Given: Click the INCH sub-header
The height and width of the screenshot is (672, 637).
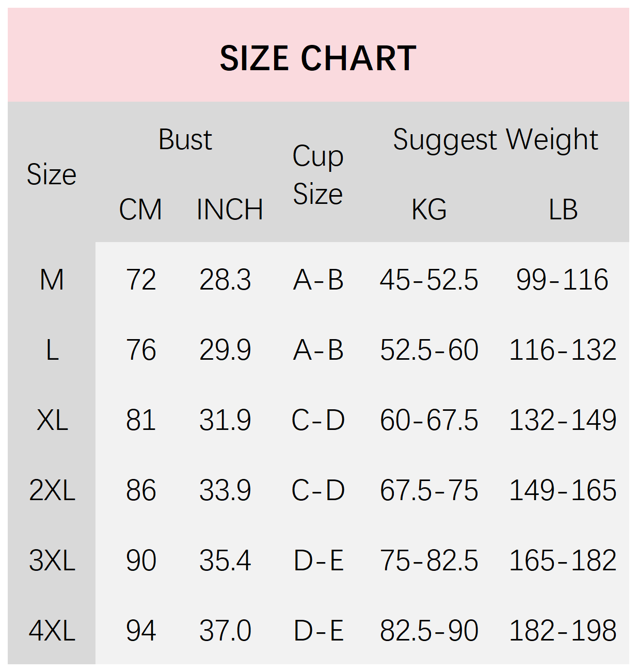Looking at the screenshot, I should click(230, 210).
